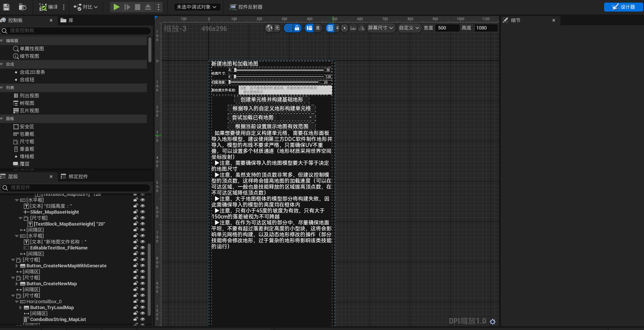
Task: Toggle visibility of Button_CreateNewMap
Action: [142, 283]
